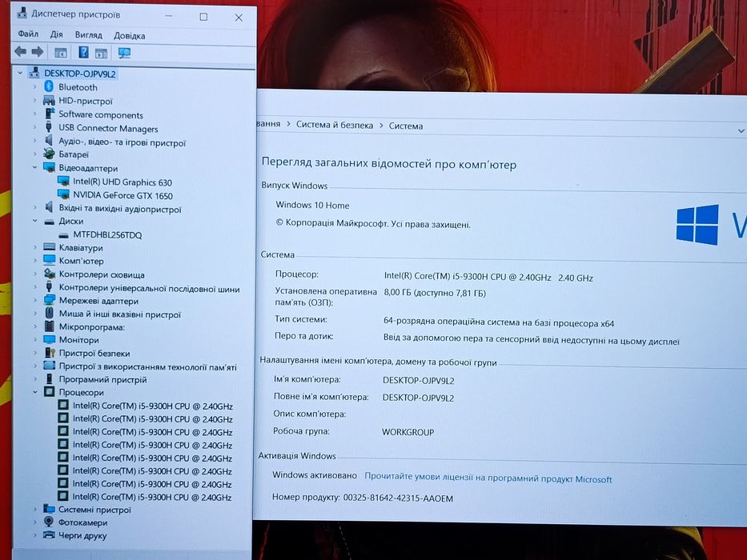Select the Комп'ютер category icon
Screen dimensions: 747x560
[x=49, y=261]
